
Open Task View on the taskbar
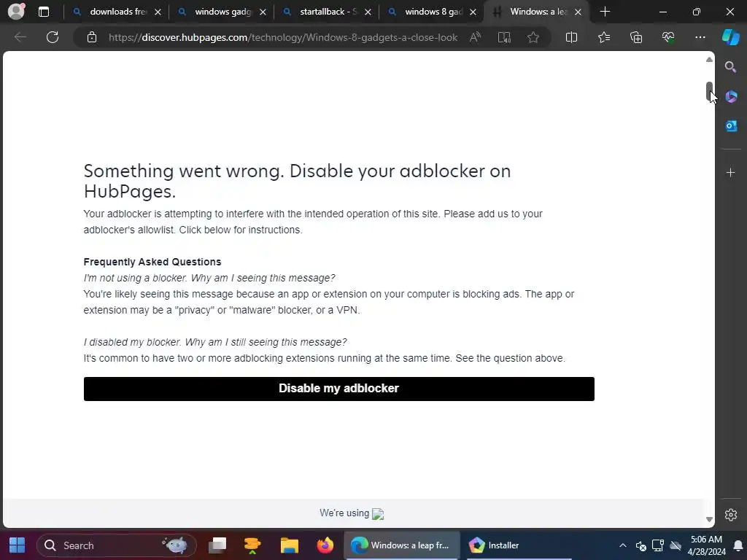point(217,545)
